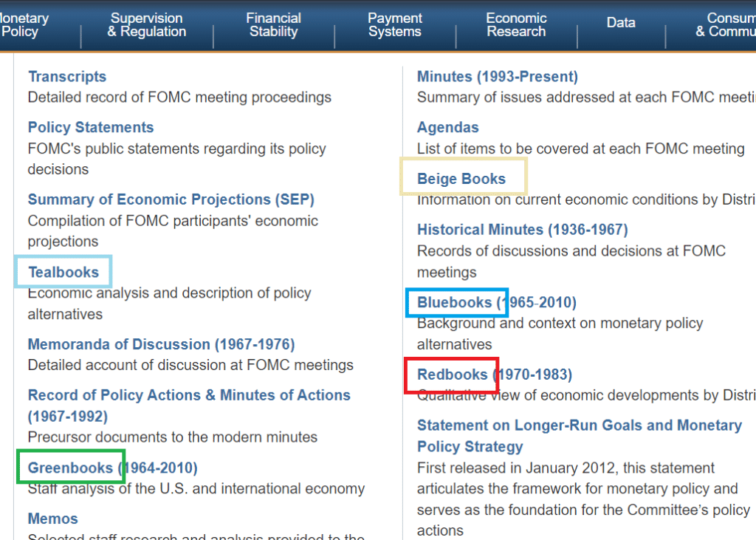View the Agendas page
The width and height of the screenshot is (756, 540).
click(x=447, y=127)
